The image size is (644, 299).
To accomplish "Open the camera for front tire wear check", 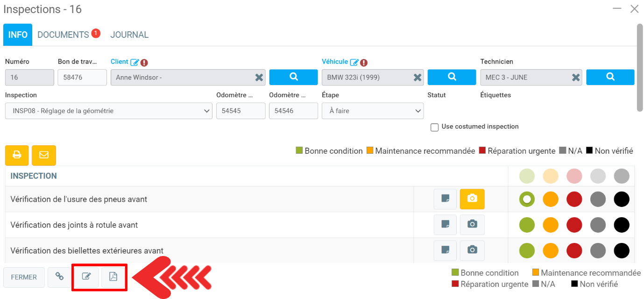I will (x=472, y=199).
